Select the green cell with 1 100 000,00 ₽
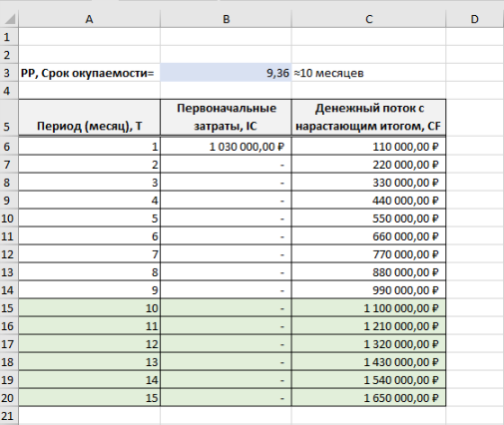Viewport: 504px width, 425px height. [368, 308]
